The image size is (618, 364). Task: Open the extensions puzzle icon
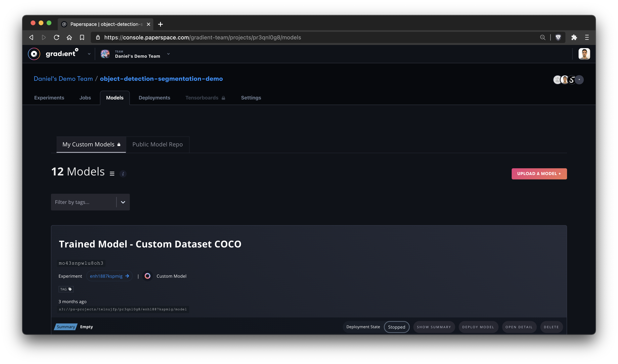pos(574,37)
